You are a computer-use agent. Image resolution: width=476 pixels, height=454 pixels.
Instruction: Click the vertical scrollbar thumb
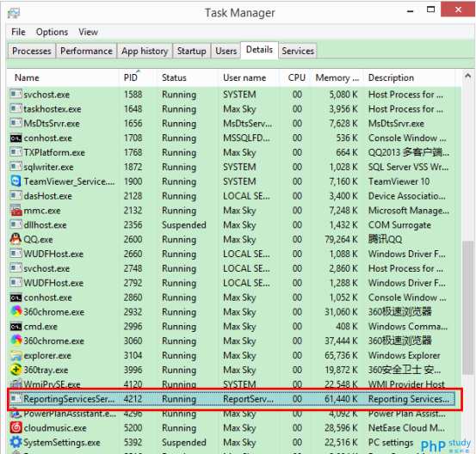coord(467,308)
